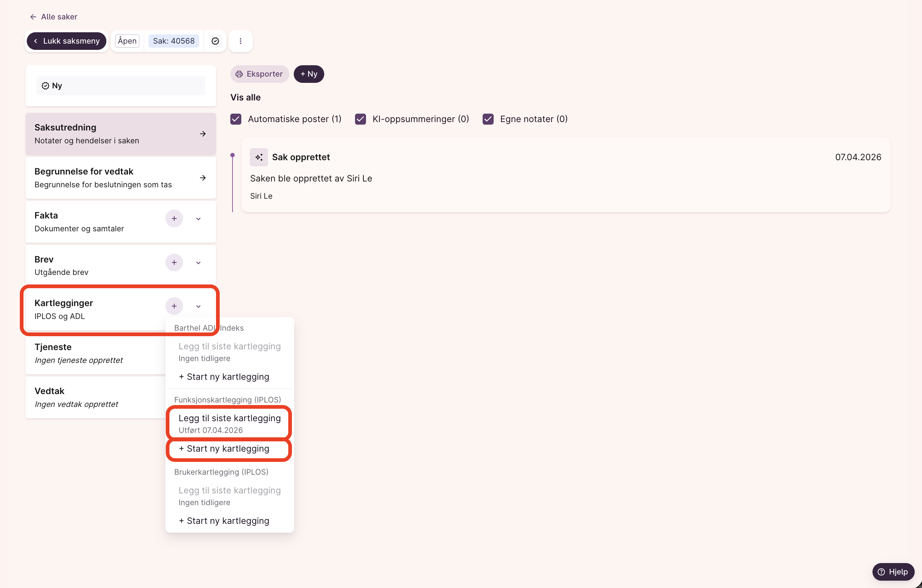Click the plus icon next to Fakta
Screen dimensions: 922x588
coord(174,218)
